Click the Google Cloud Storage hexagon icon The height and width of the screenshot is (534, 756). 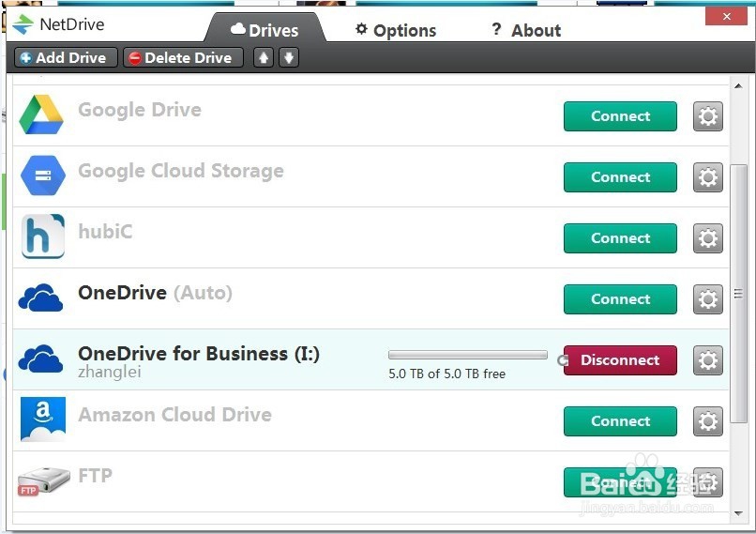[x=43, y=175]
